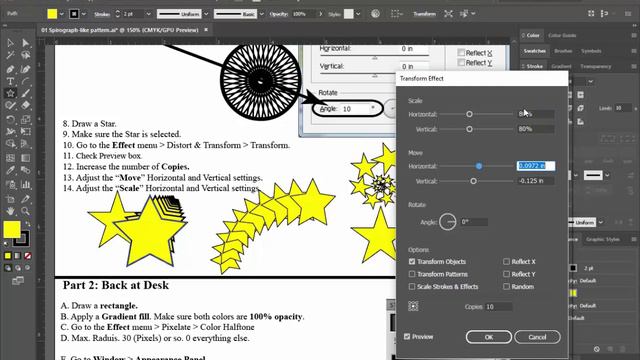640x360 pixels.
Task: Click Recolor Artwork icon in control bar
Action: 375,13
